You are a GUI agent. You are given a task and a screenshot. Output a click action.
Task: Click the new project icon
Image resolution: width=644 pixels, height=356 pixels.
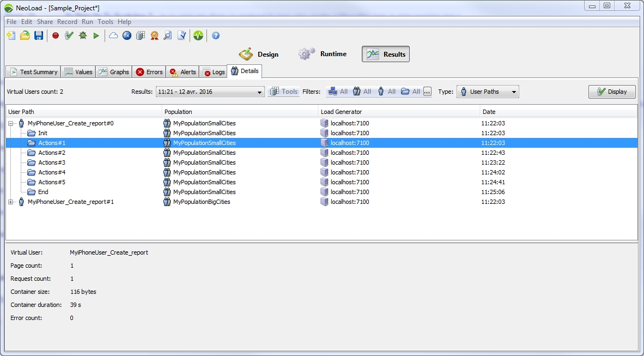pos(11,35)
